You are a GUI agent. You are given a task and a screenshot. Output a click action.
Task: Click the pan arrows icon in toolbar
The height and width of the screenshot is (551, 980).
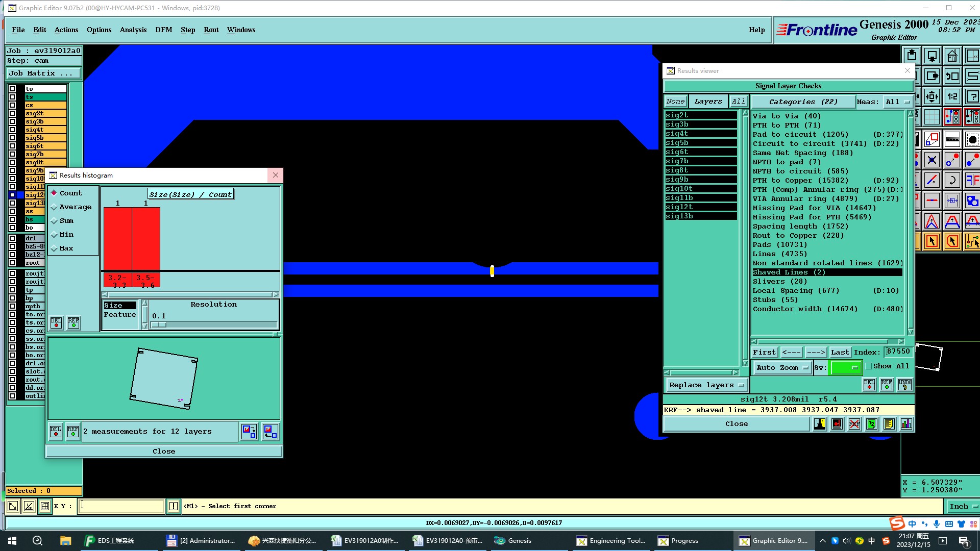(932, 96)
